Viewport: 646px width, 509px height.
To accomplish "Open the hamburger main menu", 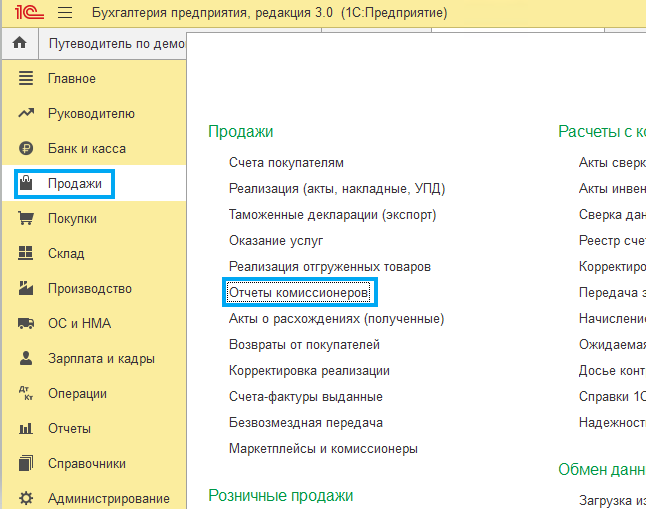I will click(x=65, y=13).
